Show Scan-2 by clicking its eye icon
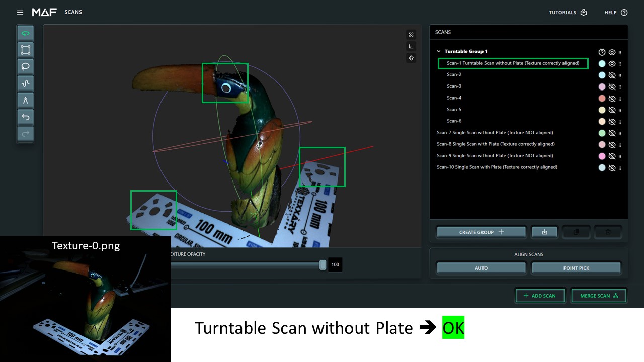644x362 pixels. 612,75
